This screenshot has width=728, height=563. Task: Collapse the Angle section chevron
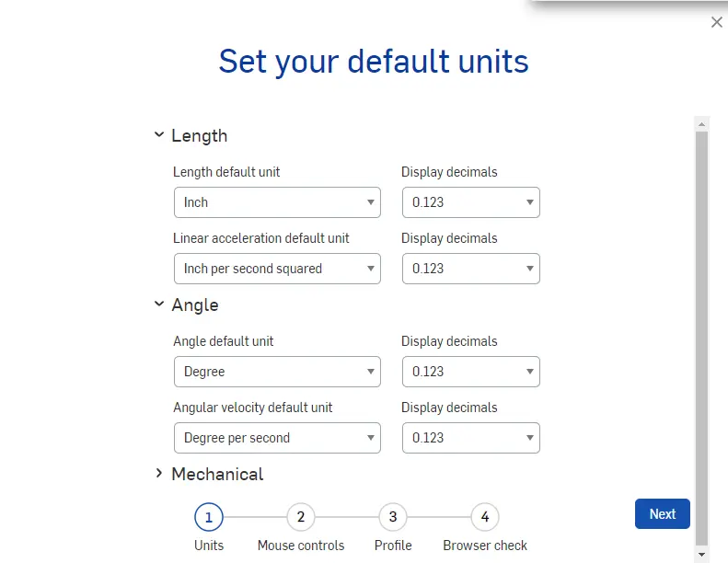(159, 304)
